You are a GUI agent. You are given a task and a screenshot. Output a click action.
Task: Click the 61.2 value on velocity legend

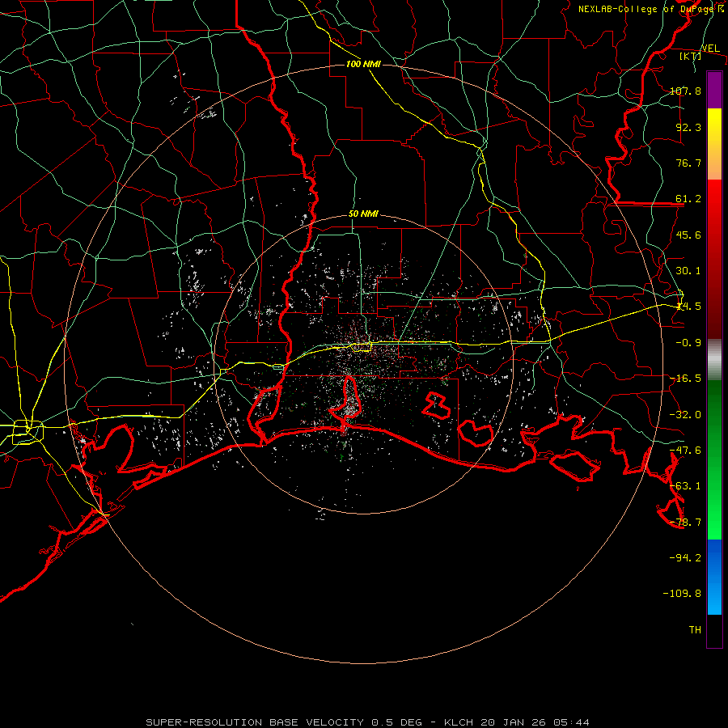point(688,199)
